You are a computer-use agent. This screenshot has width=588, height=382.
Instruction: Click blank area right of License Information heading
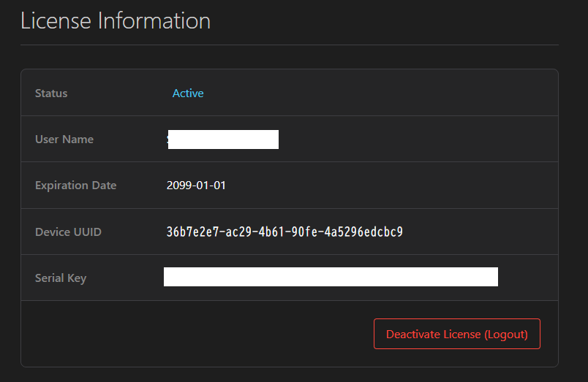[388, 20]
